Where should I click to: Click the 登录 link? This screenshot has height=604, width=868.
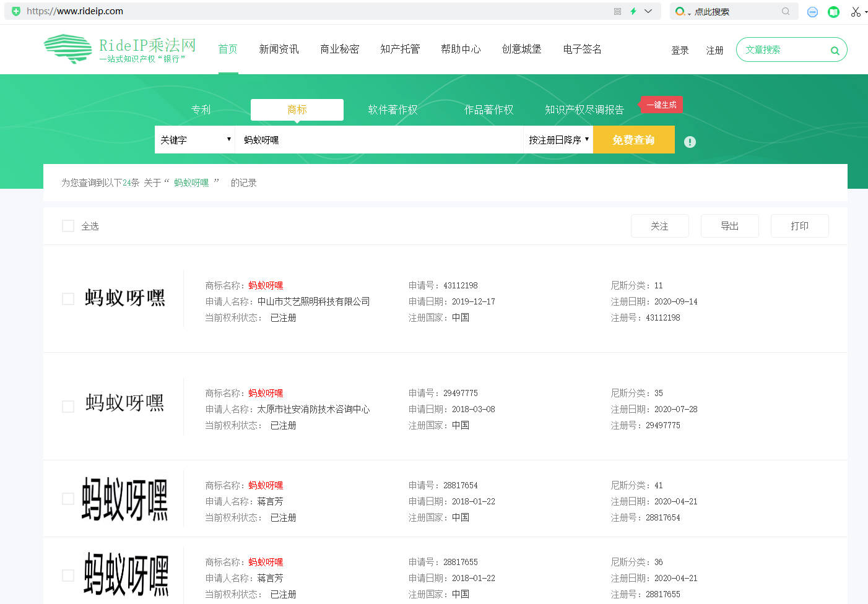click(x=680, y=50)
